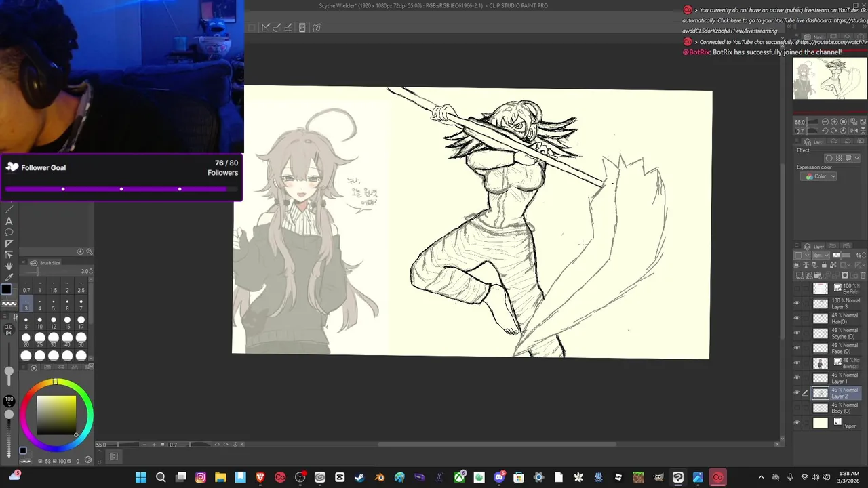
Task: Select the Body (O) layer
Action: click(x=837, y=407)
